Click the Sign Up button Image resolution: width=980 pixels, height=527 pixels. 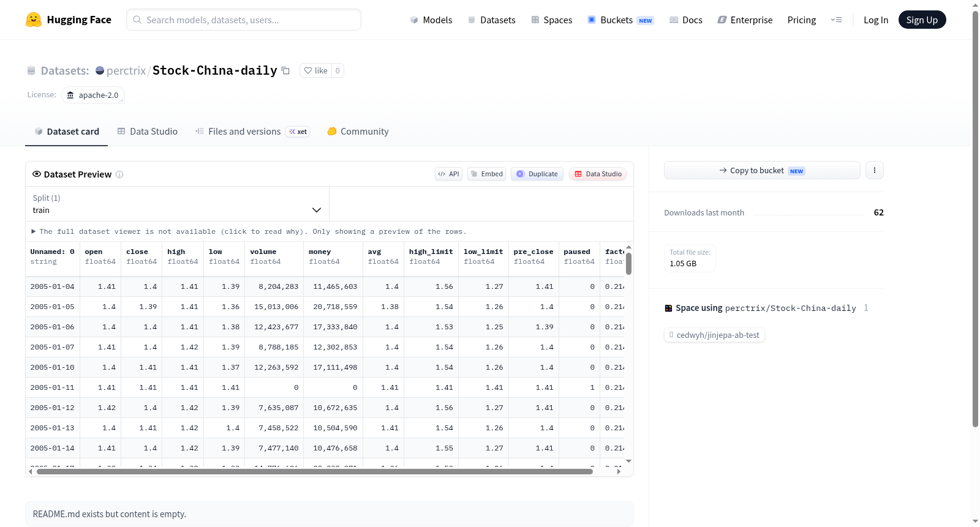pos(922,20)
